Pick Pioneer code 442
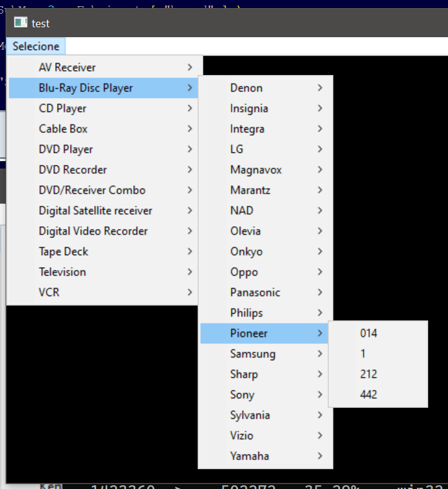 [x=378, y=395]
